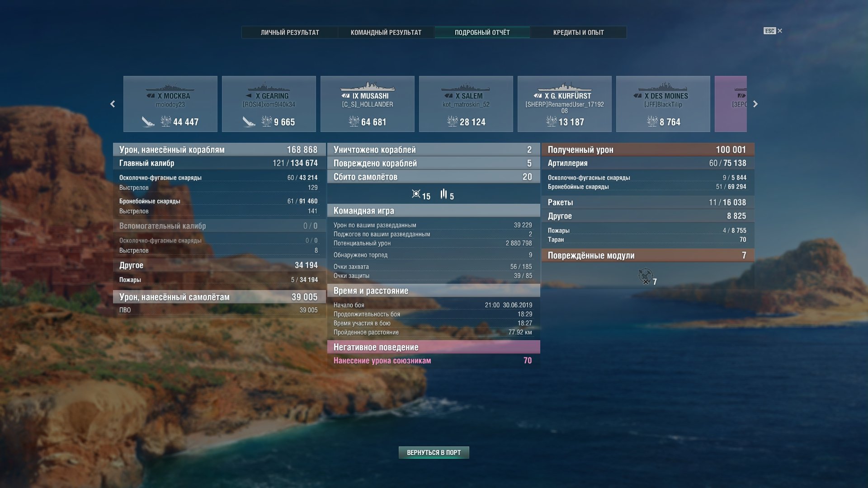Image resolution: width=868 pixels, height=488 pixels.
Task: Click the sunk-ship icon on Gearing card
Action: pyautogui.click(x=249, y=121)
